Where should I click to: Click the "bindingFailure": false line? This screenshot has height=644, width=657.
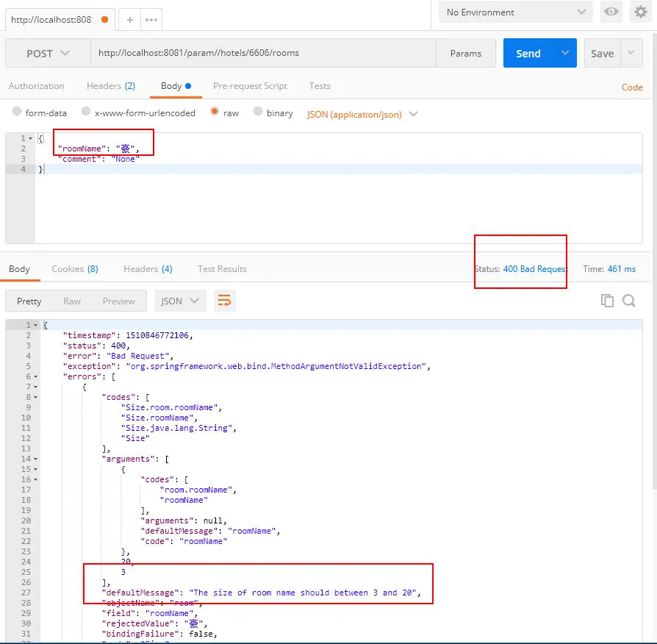(x=159, y=634)
